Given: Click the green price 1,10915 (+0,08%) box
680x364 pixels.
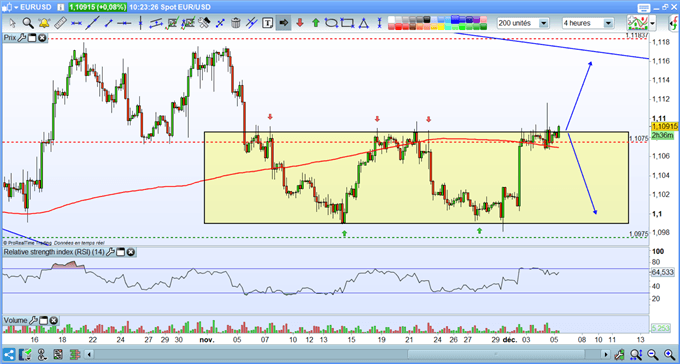Looking at the screenshot, I should tap(98, 7).
